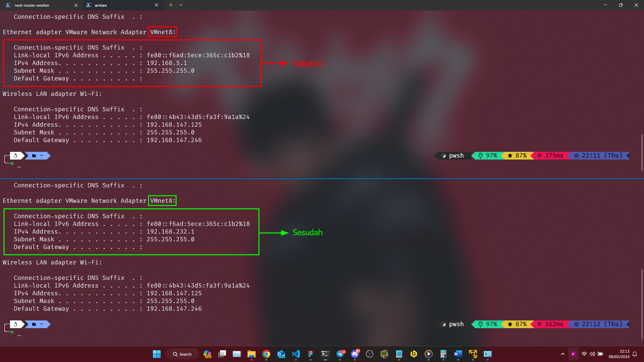Toggle Wi-Fi via the system tray icon

(584, 354)
